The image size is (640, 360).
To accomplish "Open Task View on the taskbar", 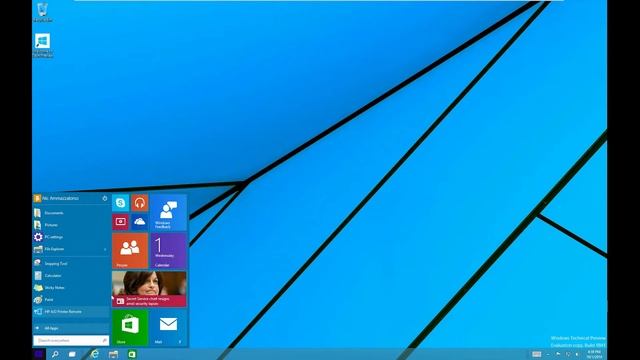I will pos(72,354).
